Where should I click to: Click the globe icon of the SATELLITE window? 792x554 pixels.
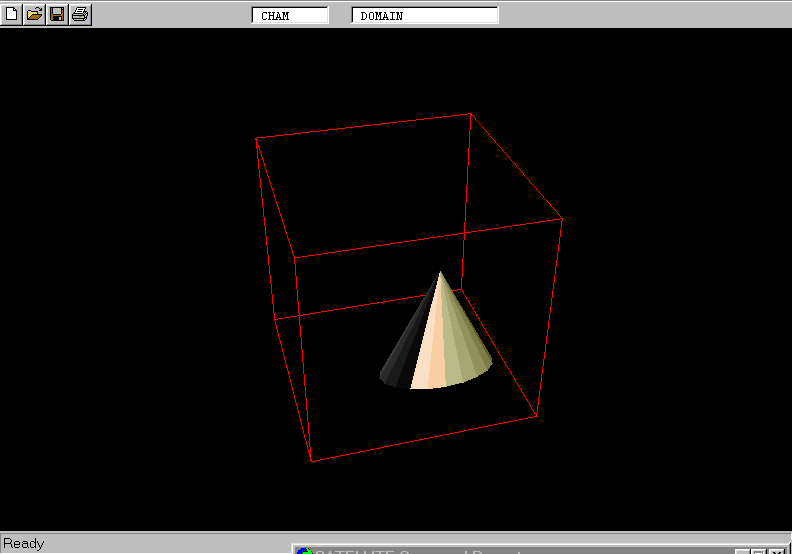(304, 550)
